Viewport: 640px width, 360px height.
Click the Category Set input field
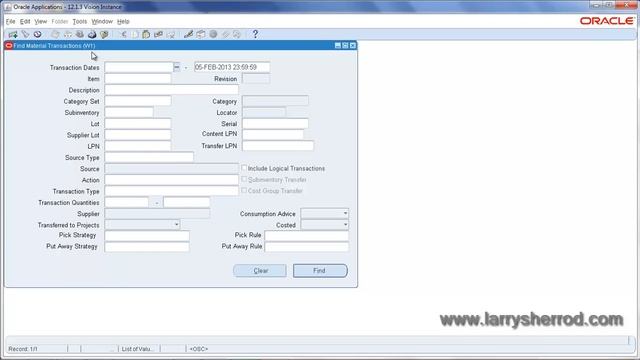138,101
